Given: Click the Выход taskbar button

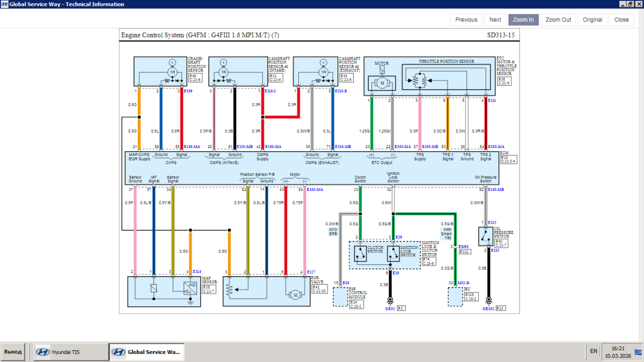Looking at the screenshot, I should 13,352.
